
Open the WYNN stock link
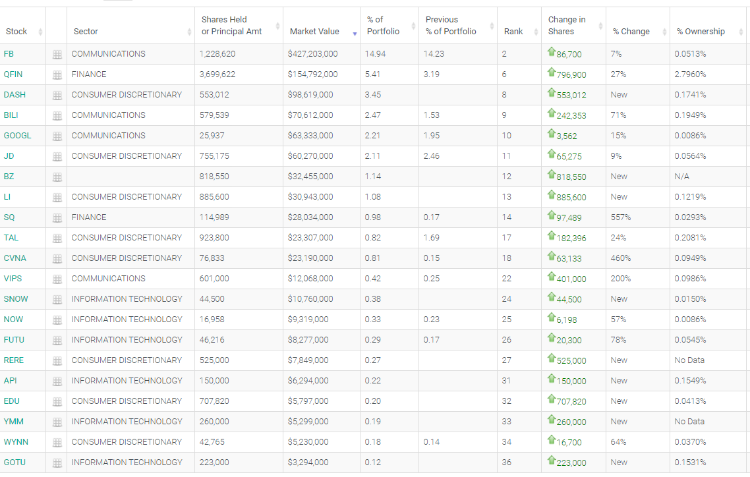[16, 442]
